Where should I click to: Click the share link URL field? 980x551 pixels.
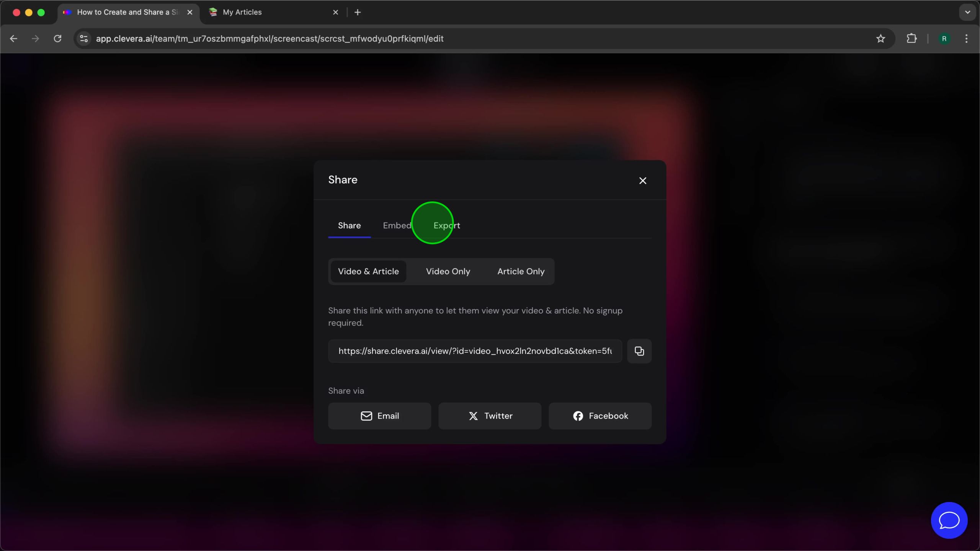click(x=475, y=351)
